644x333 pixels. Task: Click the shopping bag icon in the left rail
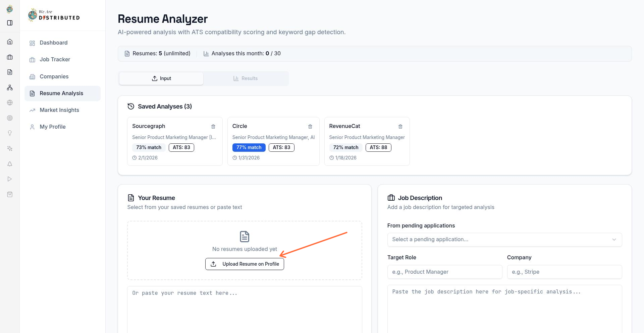pyautogui.click(x=10, y=194)
